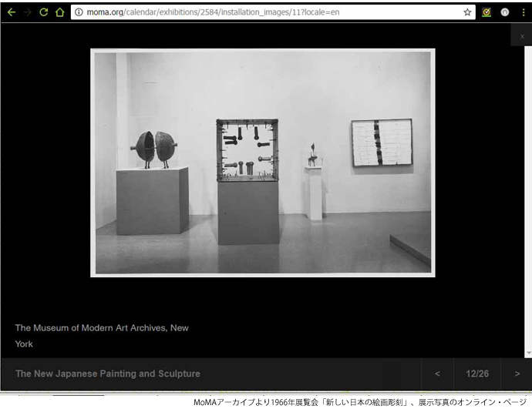Bookmark this page with the star icon
The image size is (532, 409).
coord(467,12)
